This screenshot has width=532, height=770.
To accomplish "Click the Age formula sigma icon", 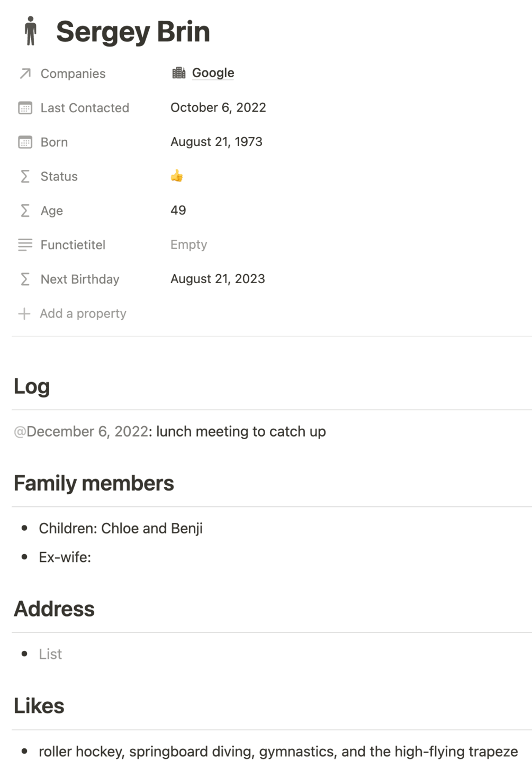I will (25, 211).
